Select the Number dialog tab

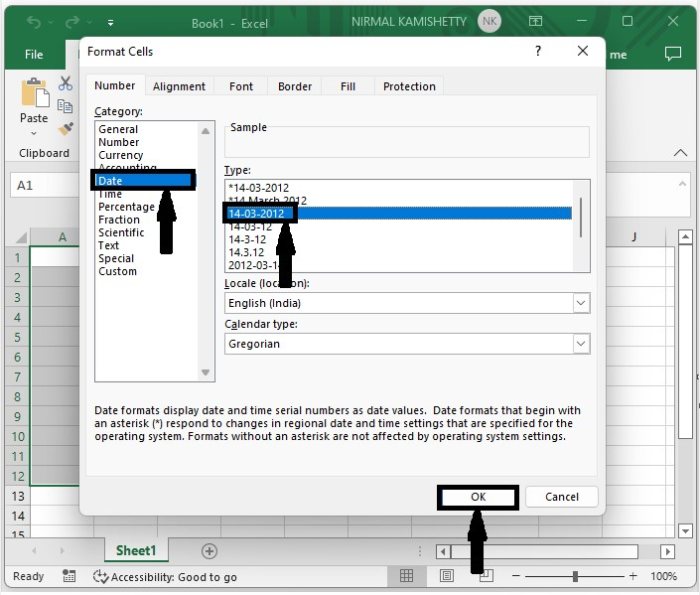(x=115, y=85)
